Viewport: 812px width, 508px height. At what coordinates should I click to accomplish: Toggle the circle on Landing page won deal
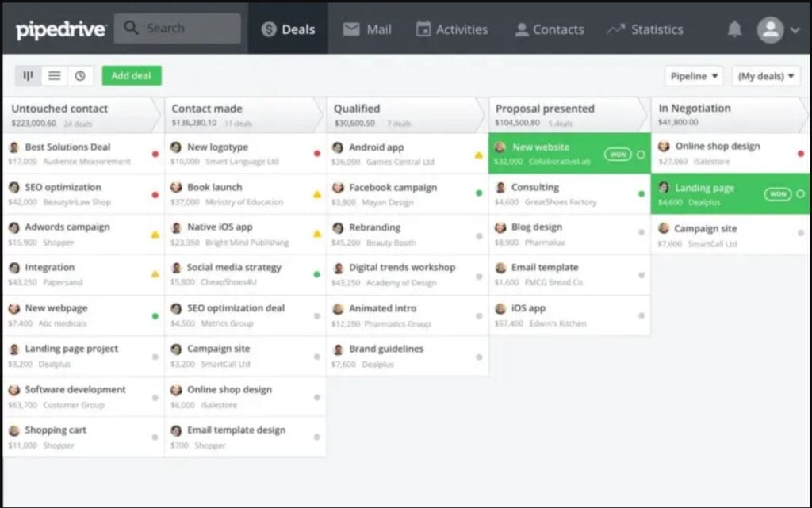(801, 194)
